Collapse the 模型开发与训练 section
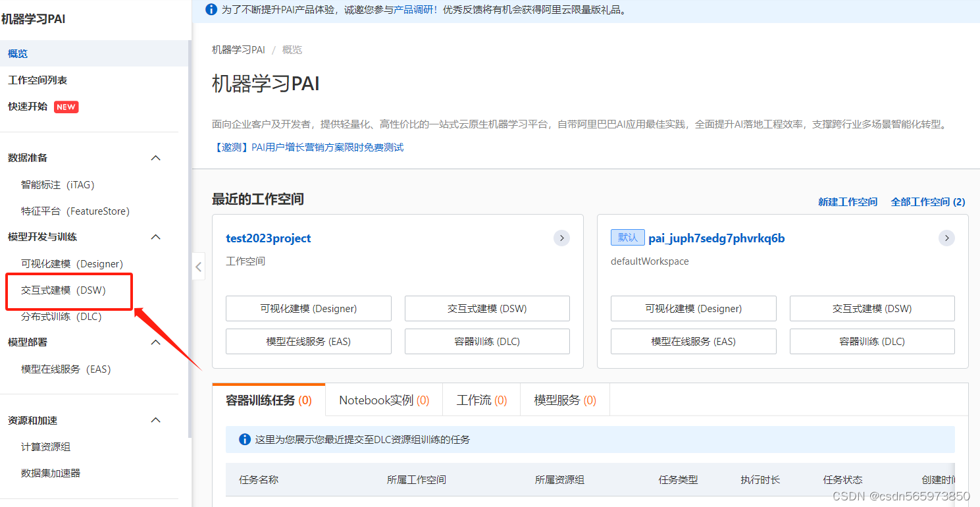Screen dimensions: 980x507 [156, 237]
